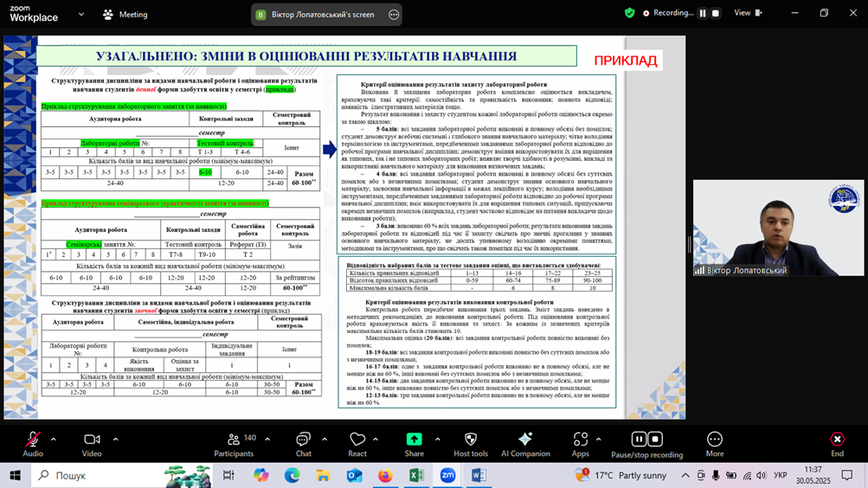Launch the AI Companion sparkle
868x488 pixels.
point(524,440)
